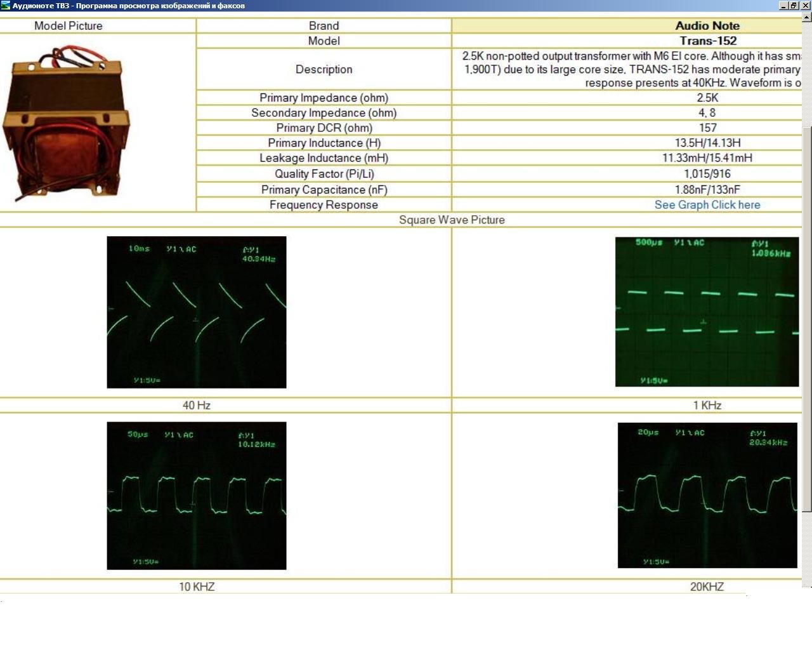Select the Primary Impedance value 2.5K

707,98
